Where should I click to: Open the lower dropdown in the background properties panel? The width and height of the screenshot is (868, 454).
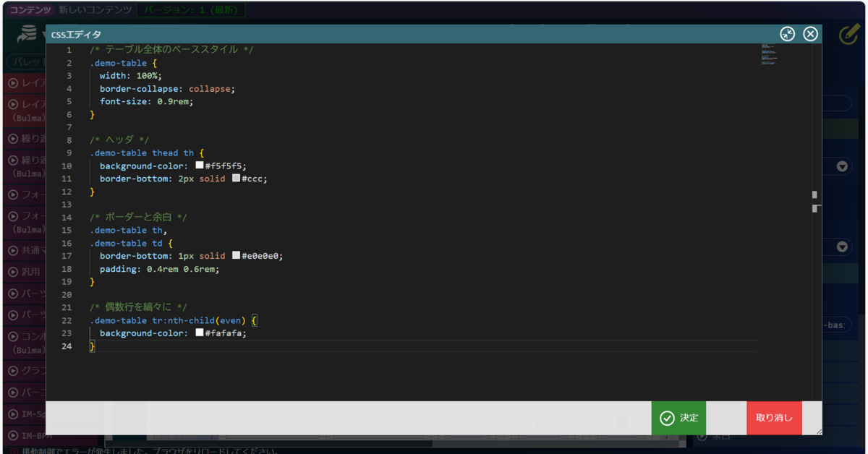click(842, 247)
